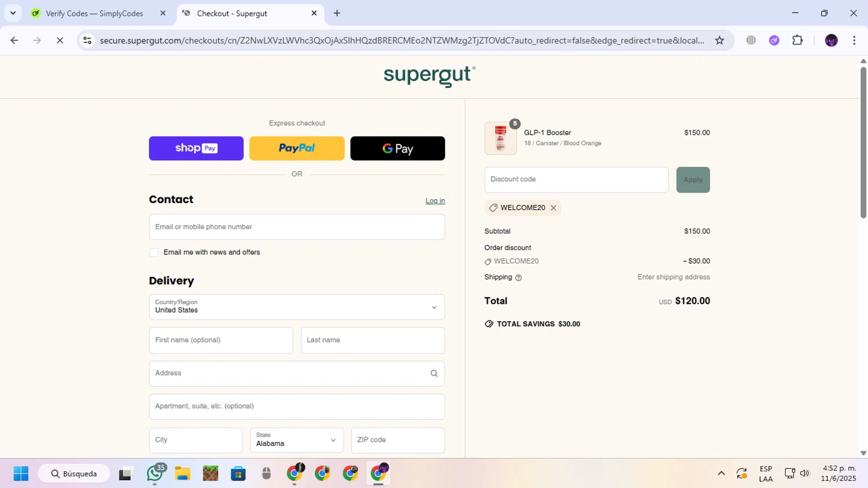This screenshot has width=868, height=488.
Task: Open File Explorer from the taskbar
Action: click(182, 474)
